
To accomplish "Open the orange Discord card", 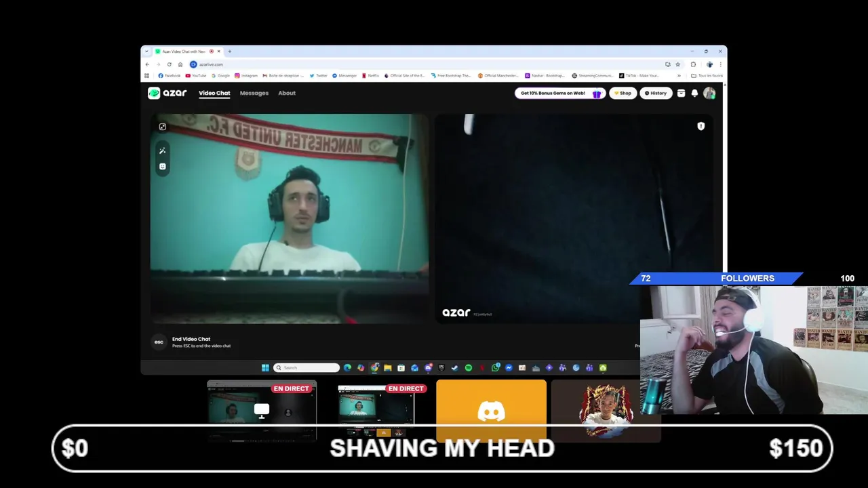I will pos(491,411).
